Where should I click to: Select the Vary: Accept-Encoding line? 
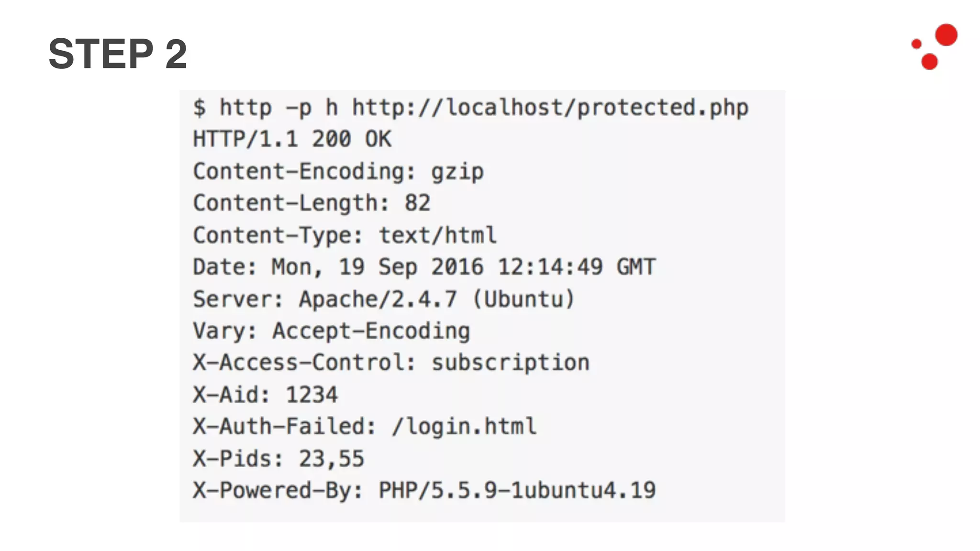(331, 331)
